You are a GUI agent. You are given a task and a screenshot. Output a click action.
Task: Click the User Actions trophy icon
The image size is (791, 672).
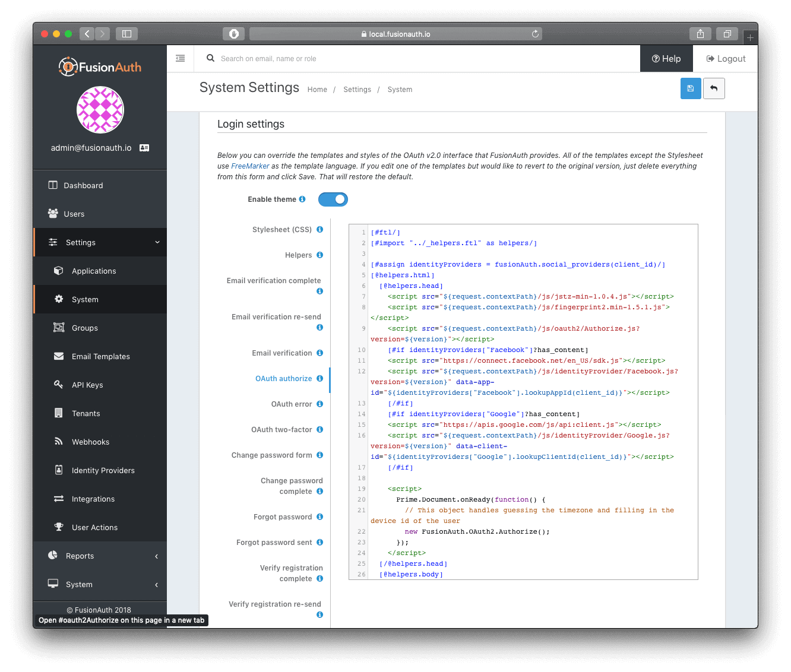click(59, 527)
